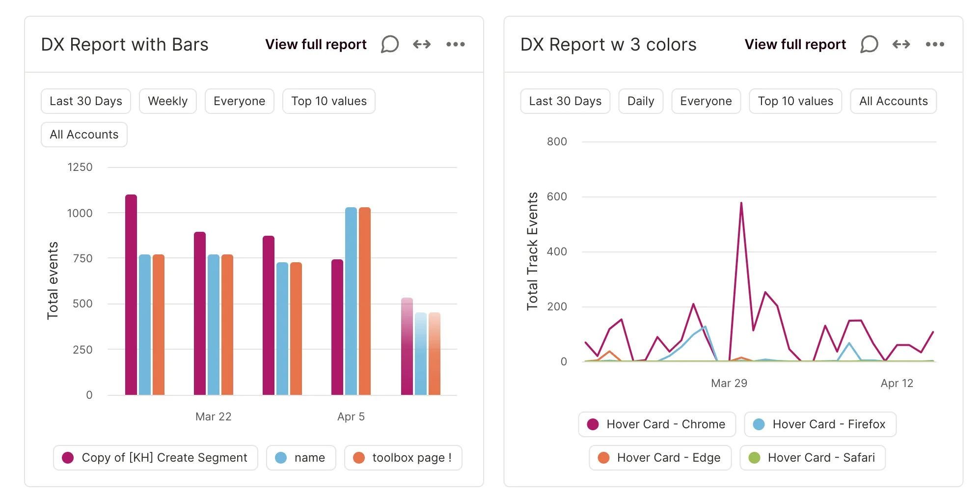Toggle Hover Card - Edge series
This screenshot has width=980, height=498.
660,458
